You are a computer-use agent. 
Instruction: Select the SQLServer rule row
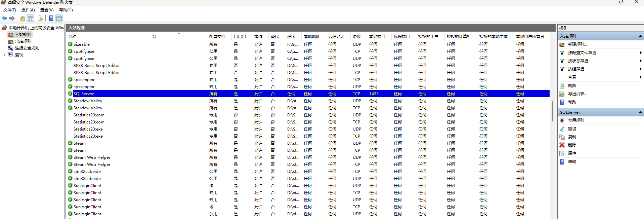click(x=308, y=94)
